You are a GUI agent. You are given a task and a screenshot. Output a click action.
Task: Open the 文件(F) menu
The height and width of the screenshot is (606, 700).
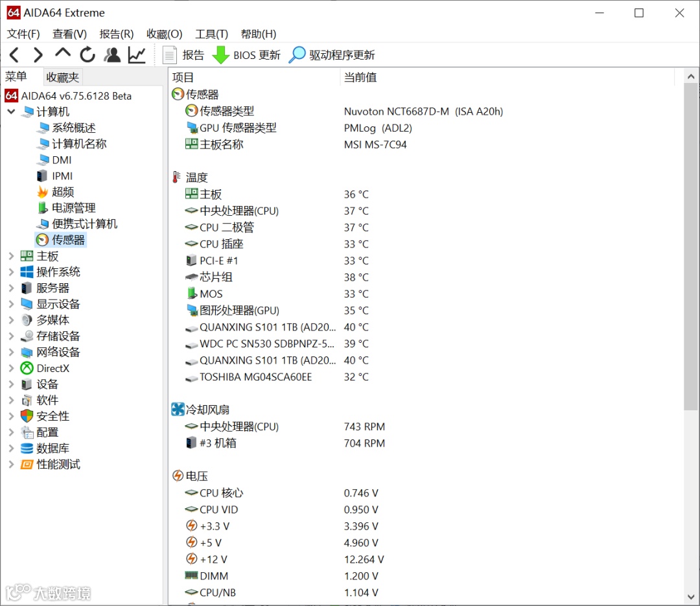tap(23, 34)
